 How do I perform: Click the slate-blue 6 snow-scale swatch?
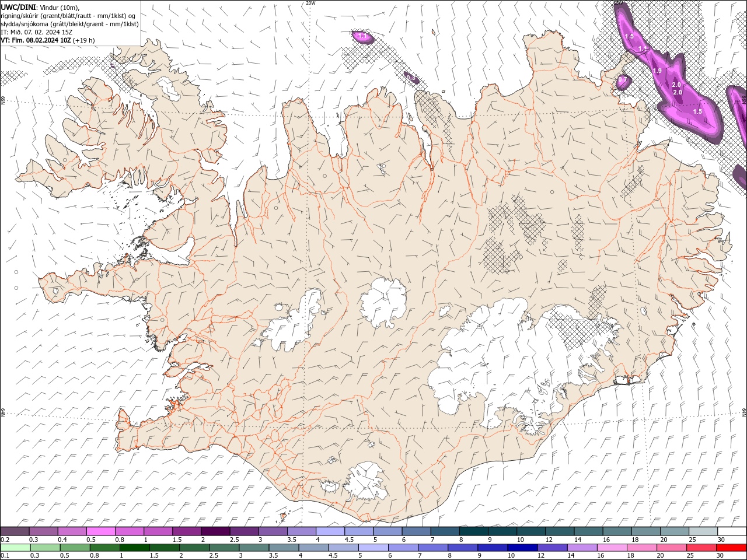point(417,531)
